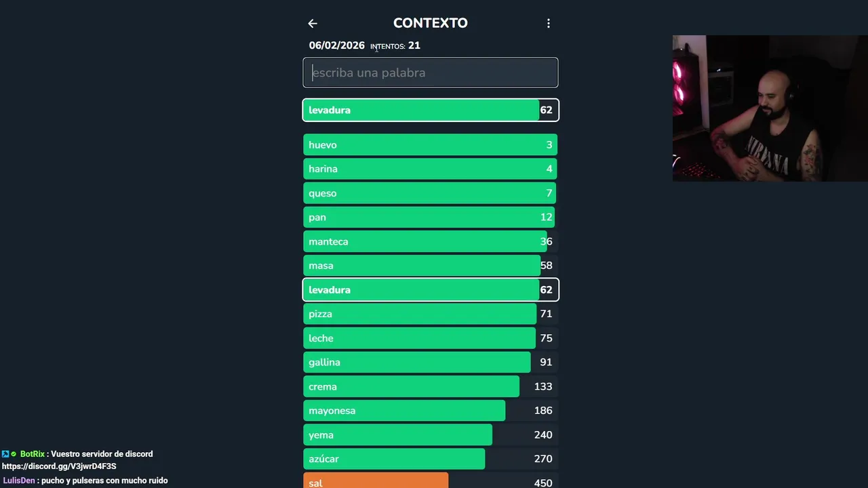The height and width of the screenshot is (488, 868).
Task: Click the streamer webcam overlay
Action: coord(770,108)
